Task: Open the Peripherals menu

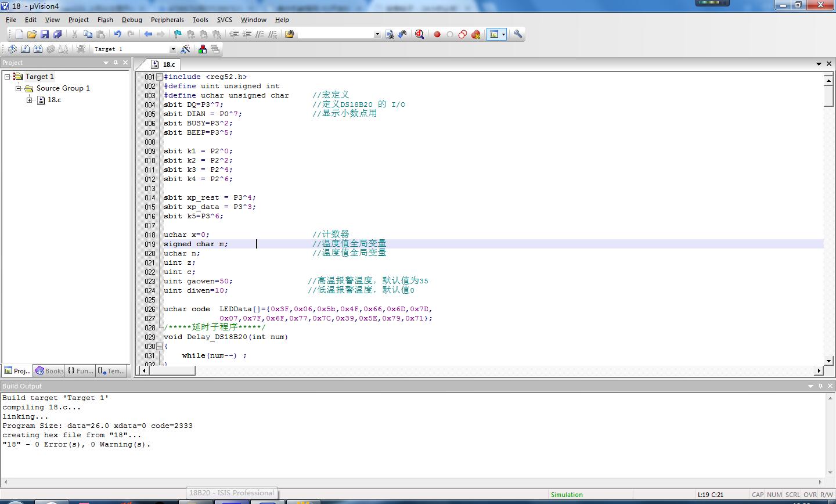Action: [x=167, y=20]
